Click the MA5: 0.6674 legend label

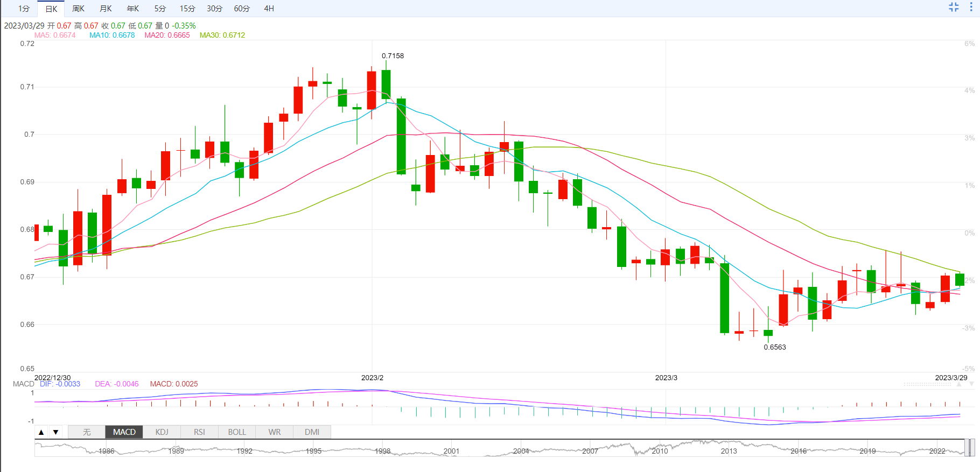55,35
